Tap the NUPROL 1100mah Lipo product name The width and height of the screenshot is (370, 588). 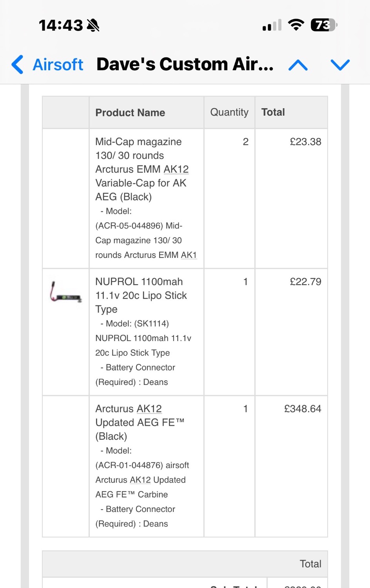point(141,295)
